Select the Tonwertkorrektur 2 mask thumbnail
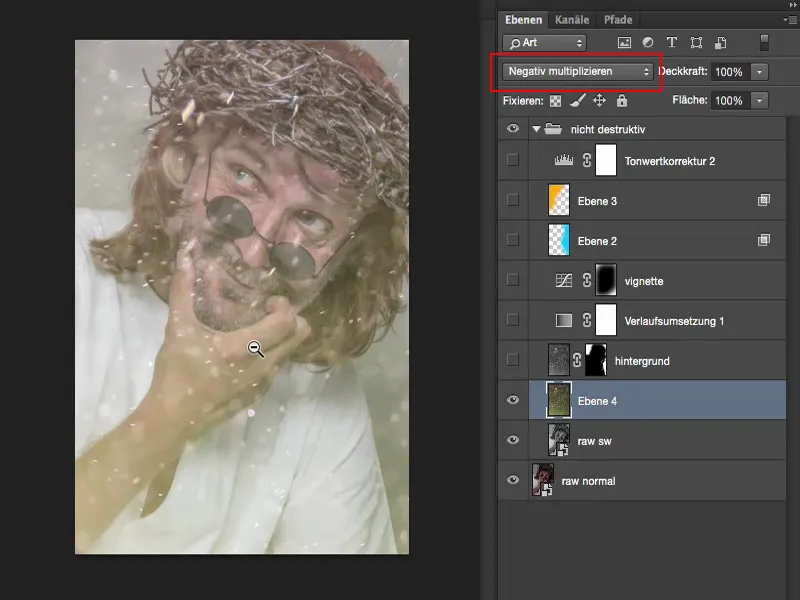This screenshot has width=800, height=600. (x=606, y=160)
